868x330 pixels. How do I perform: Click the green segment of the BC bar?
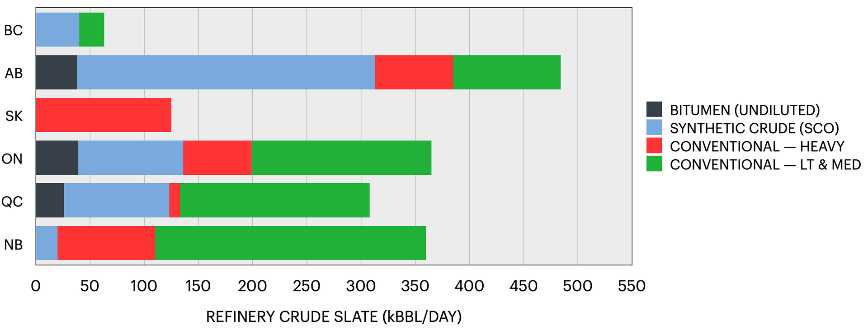pos(92,30)
